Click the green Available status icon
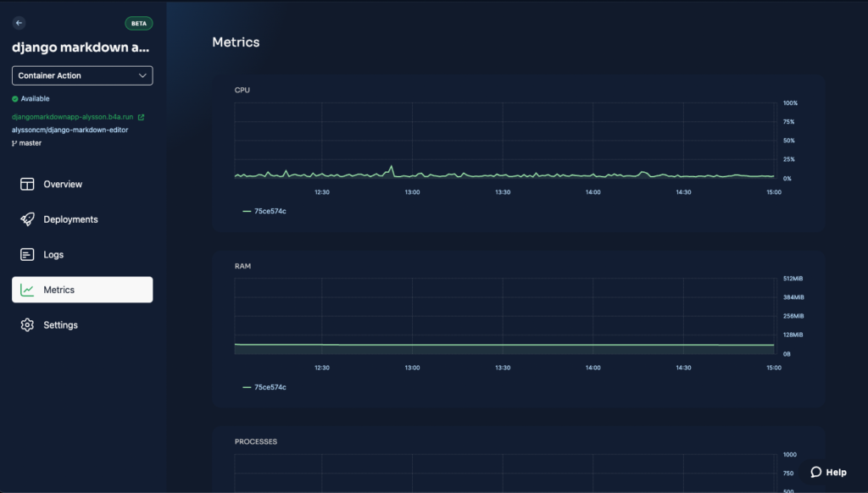 (x=15, y=99)
